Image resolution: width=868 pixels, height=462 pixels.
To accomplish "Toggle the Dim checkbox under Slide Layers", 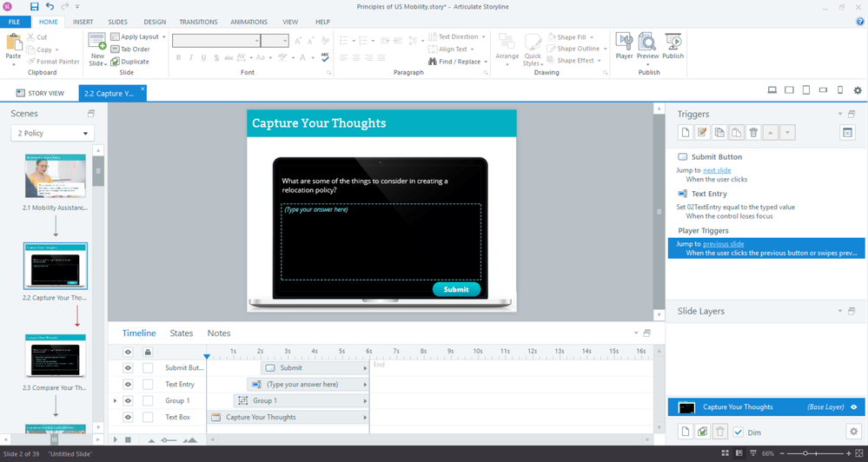I will pyautogui.click(x=739, y=432).
